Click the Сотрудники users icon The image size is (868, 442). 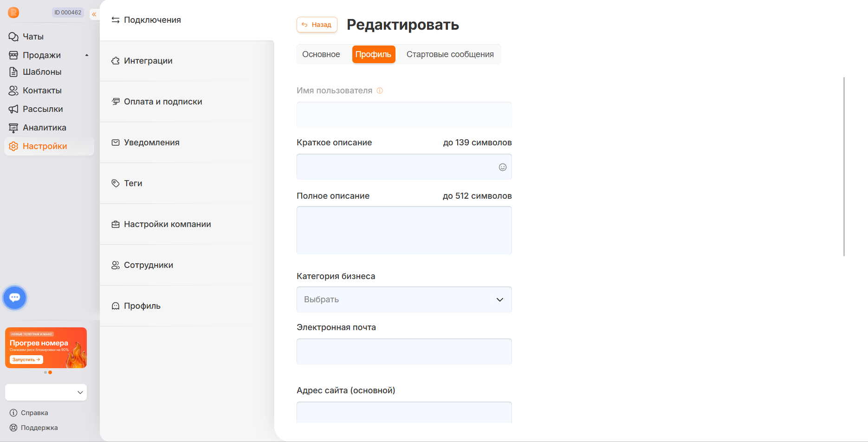coord(116,265)
